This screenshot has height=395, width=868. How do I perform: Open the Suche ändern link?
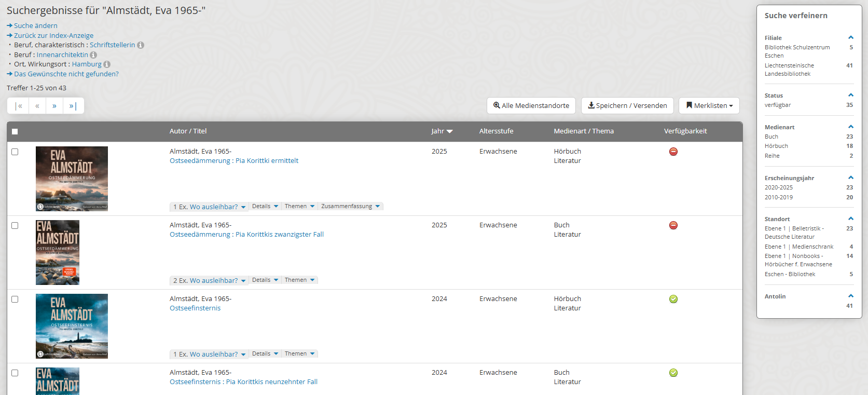click(x=35, y=26)
